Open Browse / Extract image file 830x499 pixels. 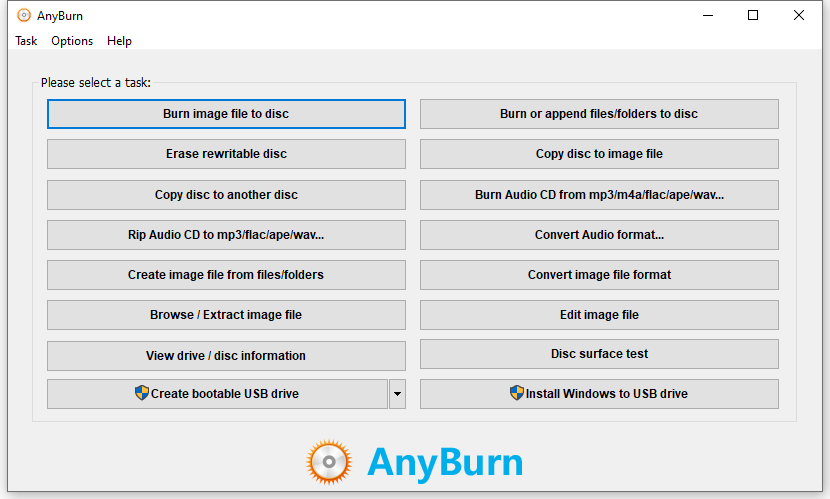coord(226,315)
